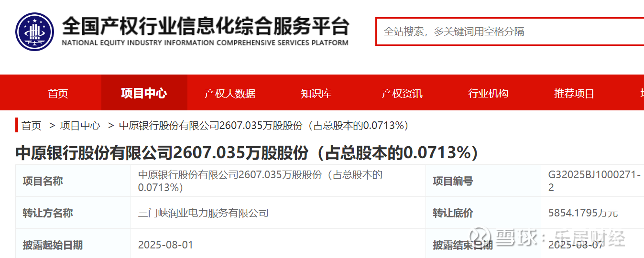Go to the 知识库 navigation tab
Viewport: 644px width, 258px height.
click(x=316, y=93)
